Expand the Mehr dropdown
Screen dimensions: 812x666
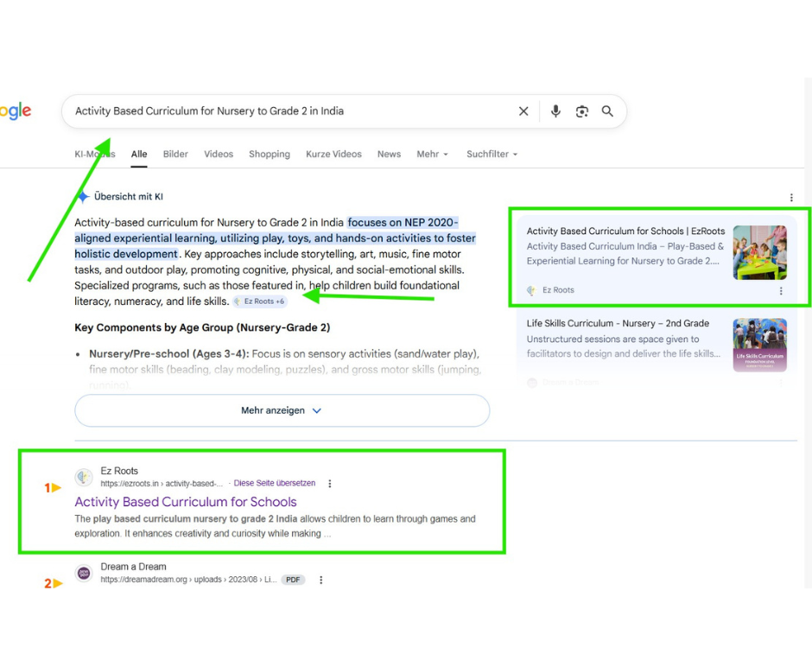pos(433,155)
